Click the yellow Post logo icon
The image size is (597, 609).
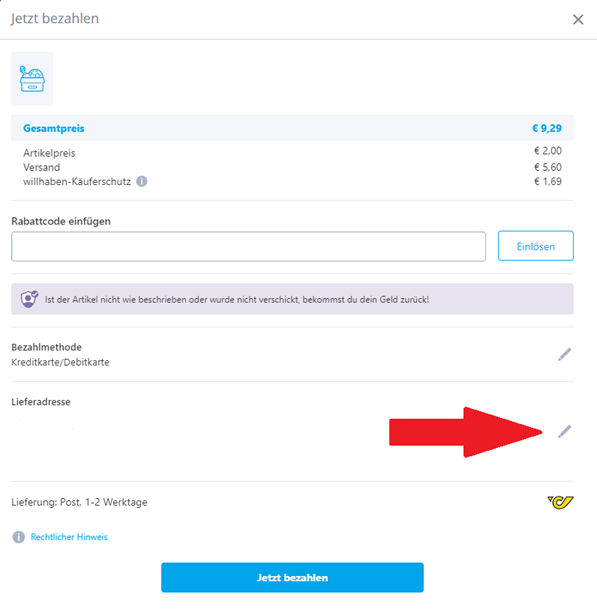560,502
